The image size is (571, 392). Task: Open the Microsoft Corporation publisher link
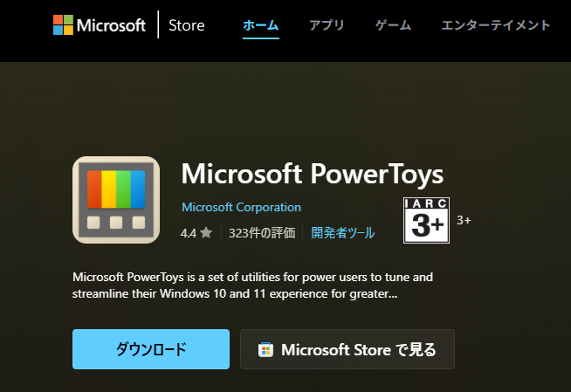pos(242,207)
